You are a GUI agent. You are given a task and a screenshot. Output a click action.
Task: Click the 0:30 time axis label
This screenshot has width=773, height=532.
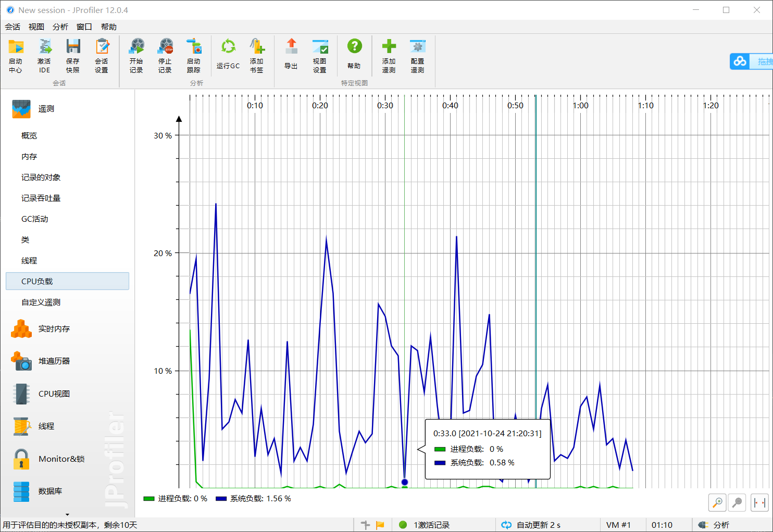point(385,106)
